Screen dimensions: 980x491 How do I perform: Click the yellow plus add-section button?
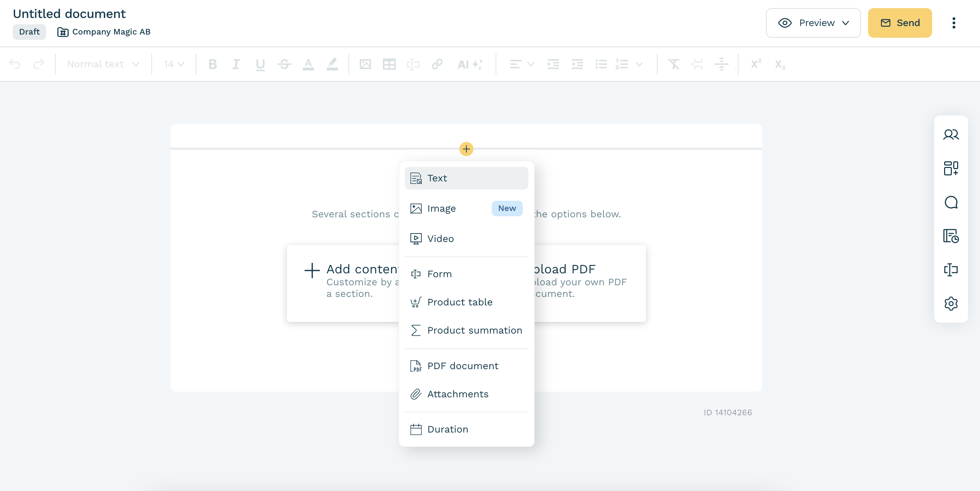point(466,149)
